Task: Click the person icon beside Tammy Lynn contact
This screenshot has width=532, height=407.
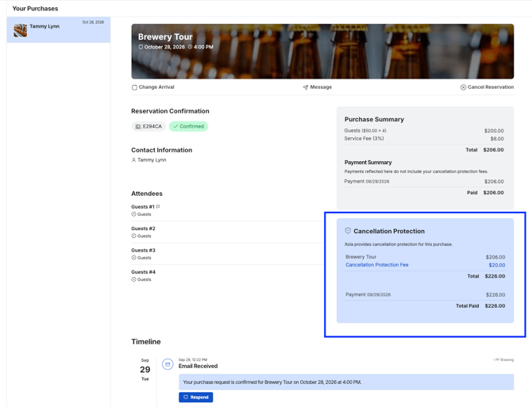Action: tap(133, 160)
